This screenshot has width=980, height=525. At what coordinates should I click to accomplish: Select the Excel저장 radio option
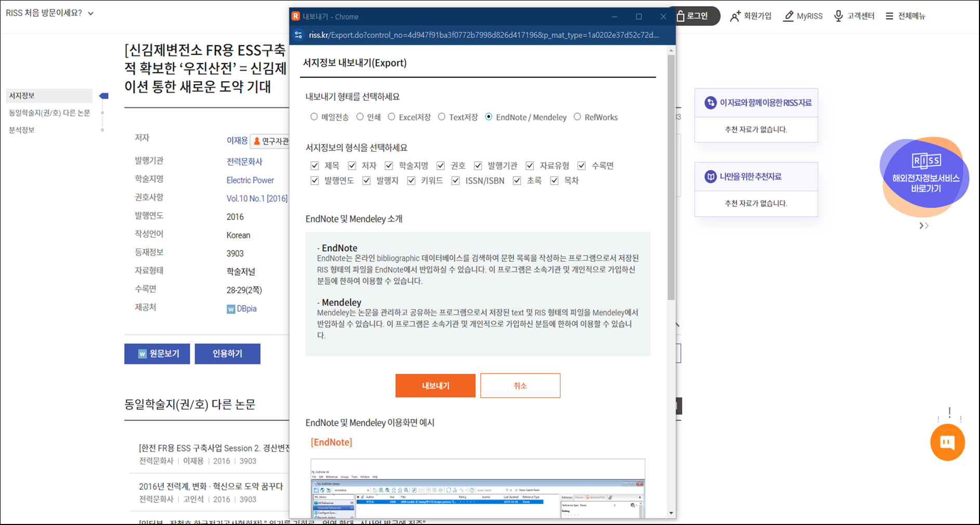click(391, 117)
